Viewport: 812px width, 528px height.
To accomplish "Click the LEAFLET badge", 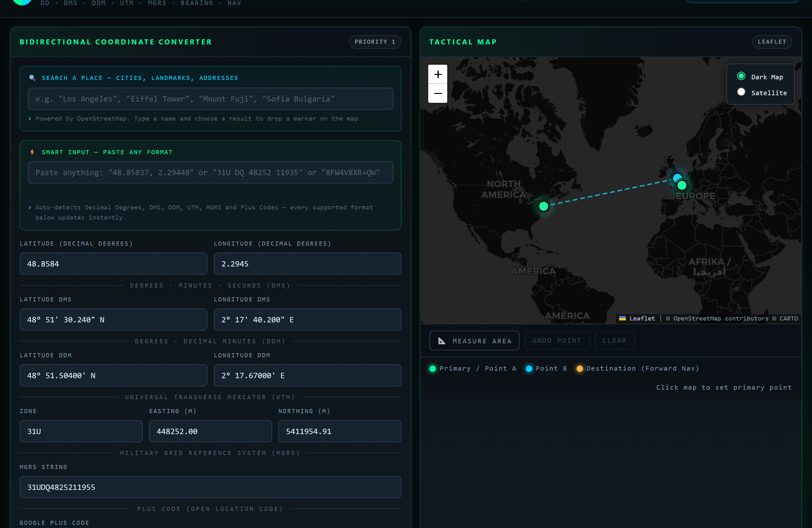I will pos(772,42).
